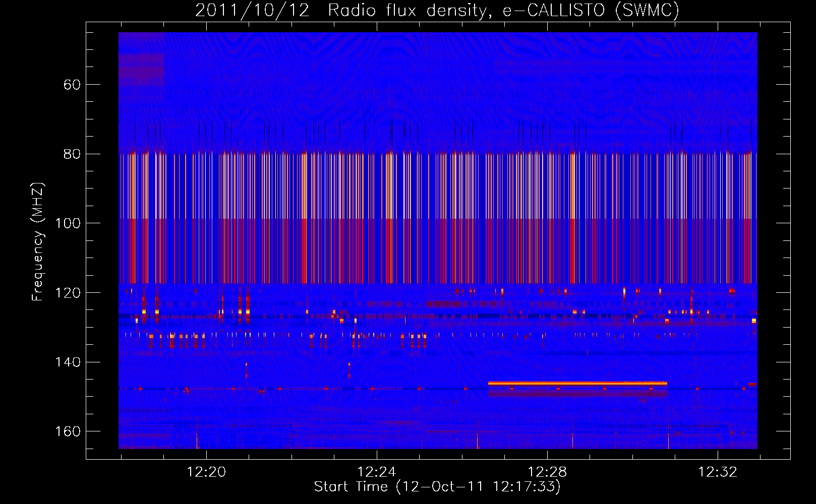This screenshot has width=816, height=504.
Task: Click the frequency tick label '140'
Action: point(68,362)
